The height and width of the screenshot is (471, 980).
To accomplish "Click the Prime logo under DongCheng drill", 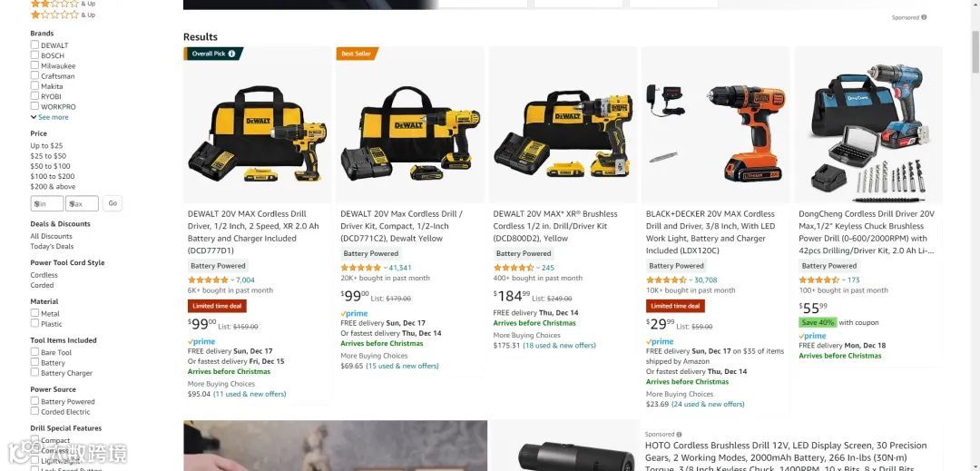I will coord(812,336).
